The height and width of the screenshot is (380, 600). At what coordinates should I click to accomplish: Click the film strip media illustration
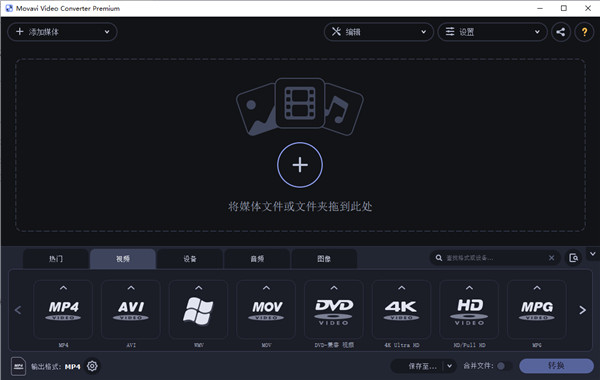pos(300,103)
